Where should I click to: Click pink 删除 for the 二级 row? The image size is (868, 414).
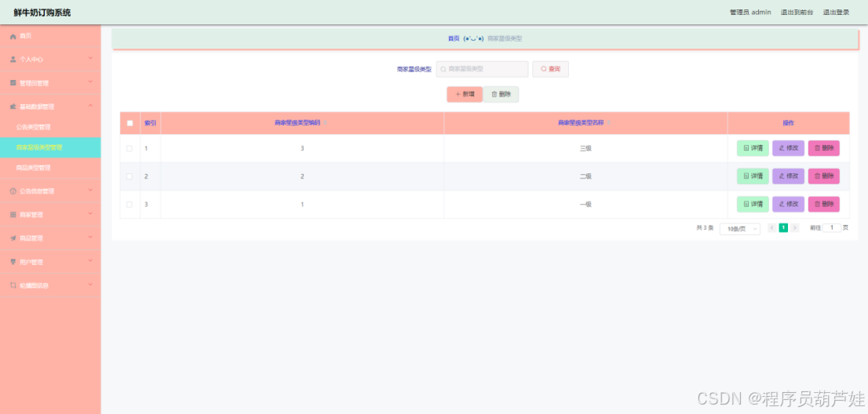[824, 176]
